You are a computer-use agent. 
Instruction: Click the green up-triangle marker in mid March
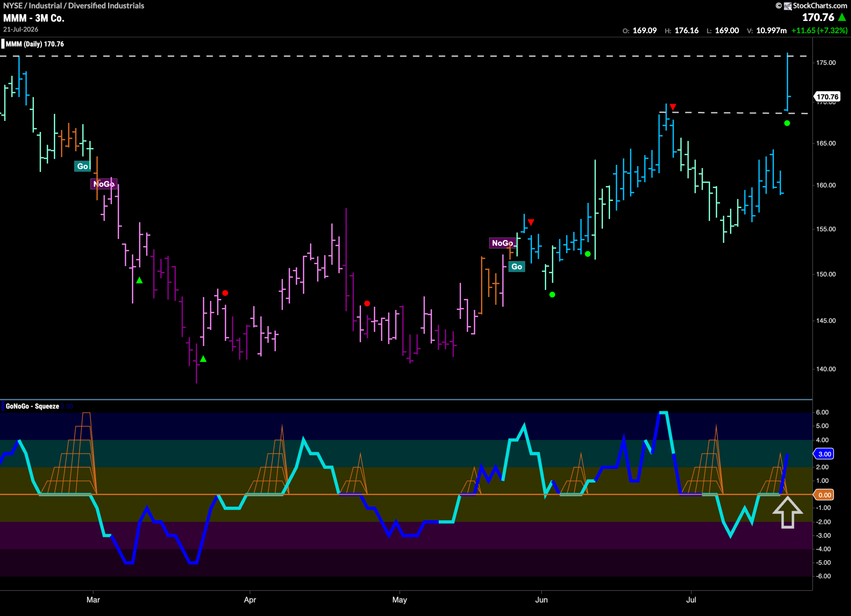tap(139, 280)
